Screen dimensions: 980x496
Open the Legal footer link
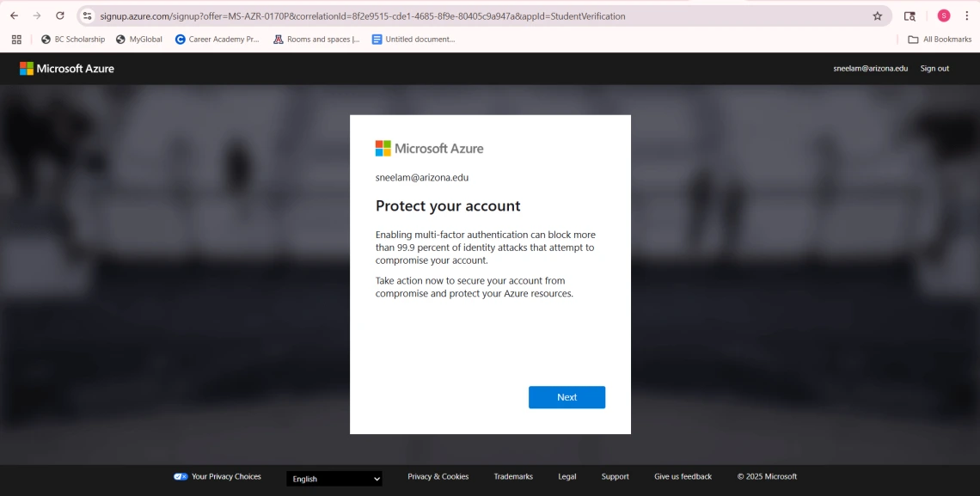pyautogui.click(x=567, y=476)
